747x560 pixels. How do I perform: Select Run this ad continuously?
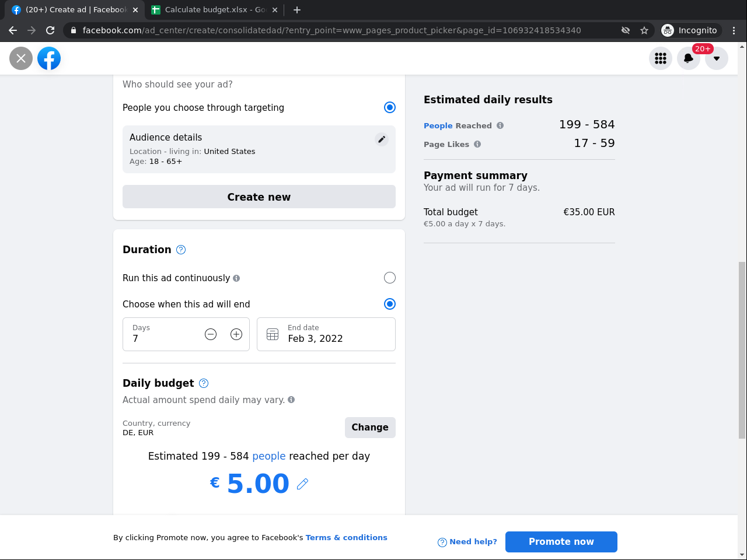click(390, 278)
